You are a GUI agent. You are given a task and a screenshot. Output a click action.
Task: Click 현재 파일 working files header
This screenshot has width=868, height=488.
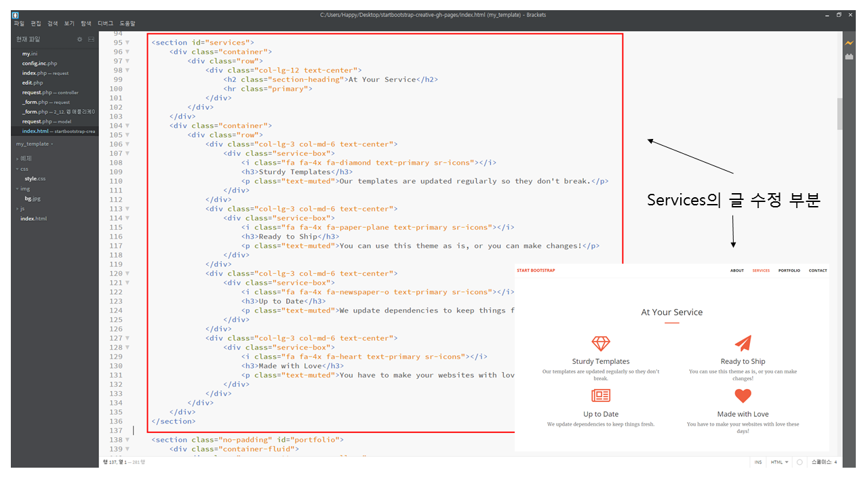pos(28,39)
